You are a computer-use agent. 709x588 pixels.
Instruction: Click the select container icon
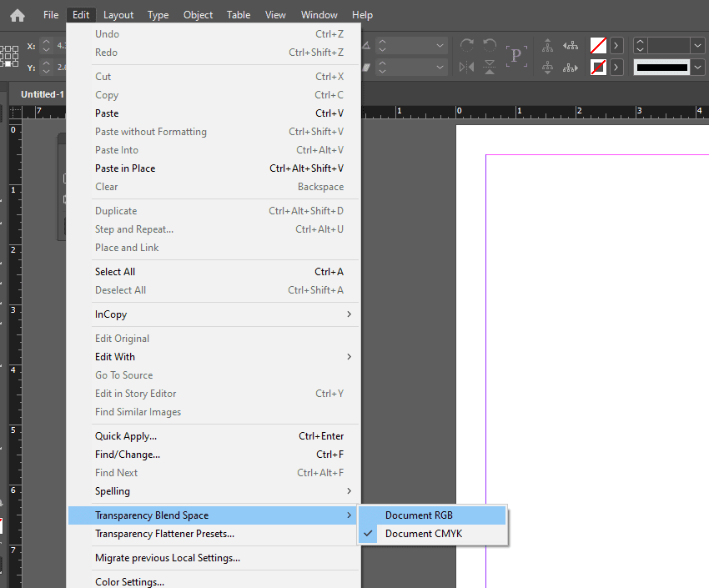(548, 46)
